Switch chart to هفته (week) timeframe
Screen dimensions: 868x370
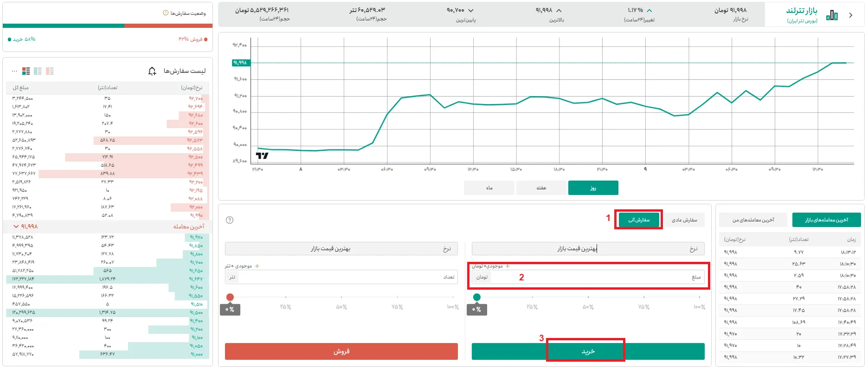coord(541,188)
